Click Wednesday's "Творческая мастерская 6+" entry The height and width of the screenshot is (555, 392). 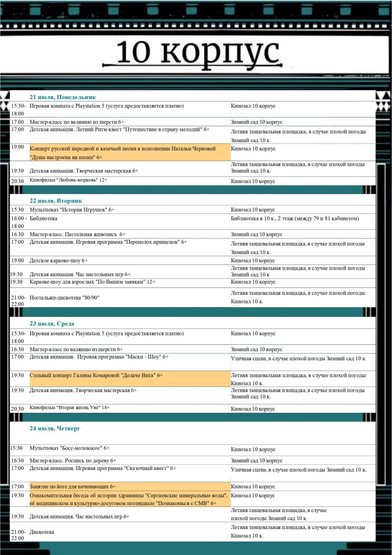pos(83,390)
